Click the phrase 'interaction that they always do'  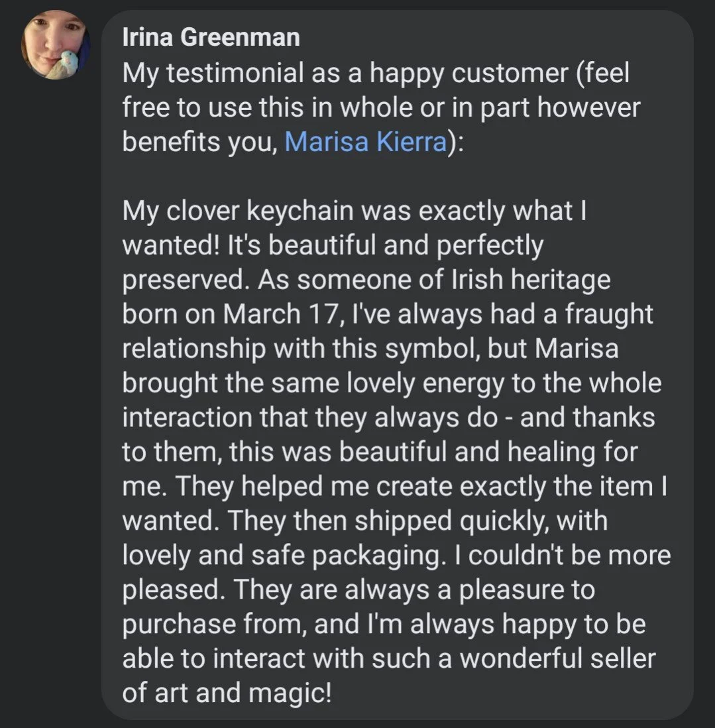coord(310,418)
